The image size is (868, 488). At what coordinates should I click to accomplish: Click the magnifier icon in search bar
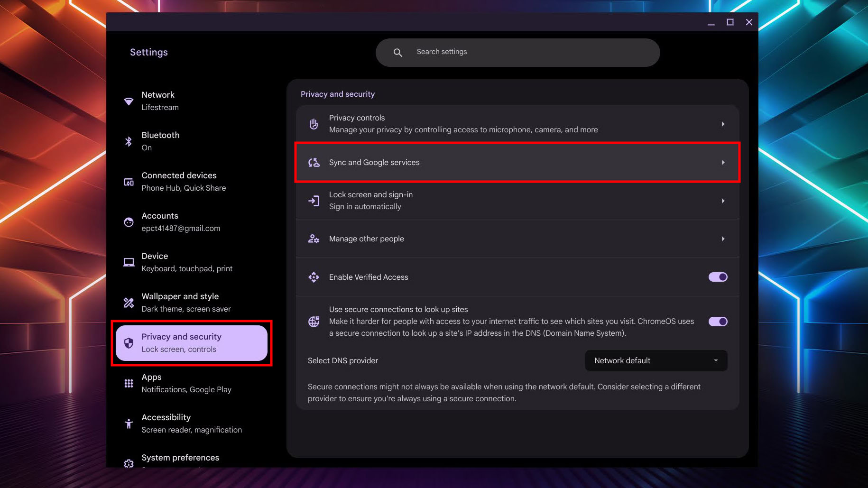point(398,53)
